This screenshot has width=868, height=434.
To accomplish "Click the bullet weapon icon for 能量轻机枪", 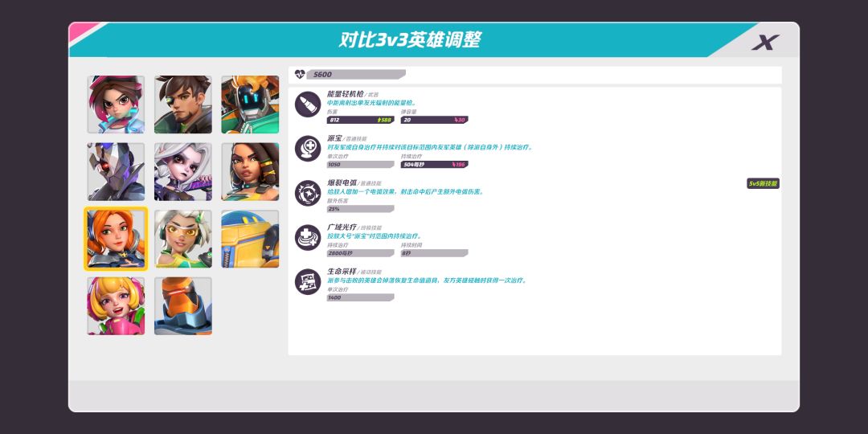I will (x=308, y=104).
